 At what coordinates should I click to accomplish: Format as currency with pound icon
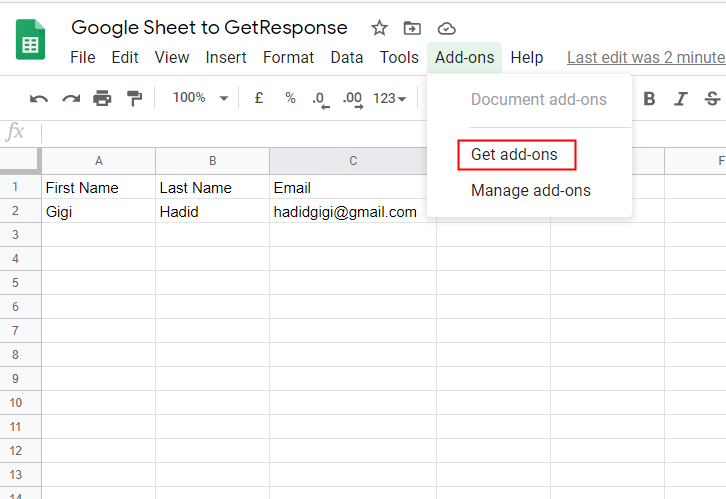(x=259, y=98)
